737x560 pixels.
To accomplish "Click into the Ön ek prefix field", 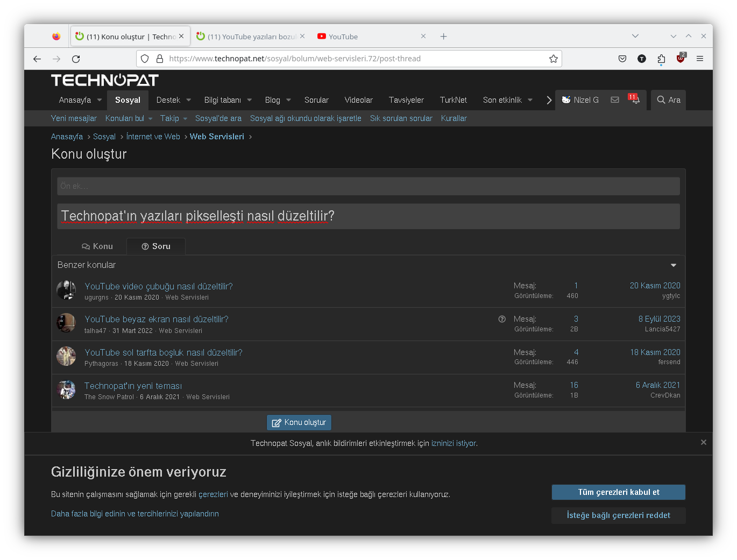I will 368,186.
